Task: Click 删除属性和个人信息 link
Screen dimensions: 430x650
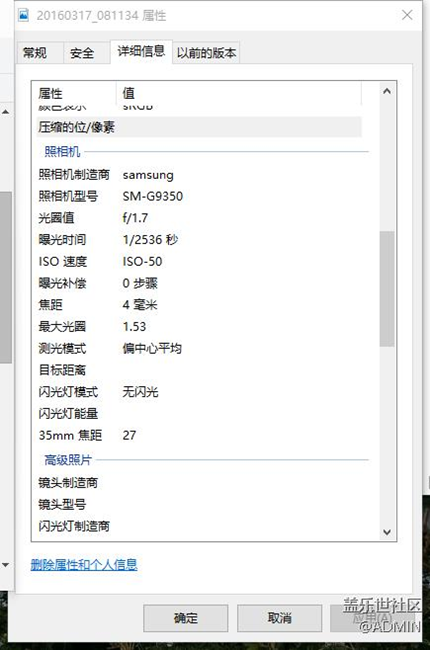Action: (84, 564)
